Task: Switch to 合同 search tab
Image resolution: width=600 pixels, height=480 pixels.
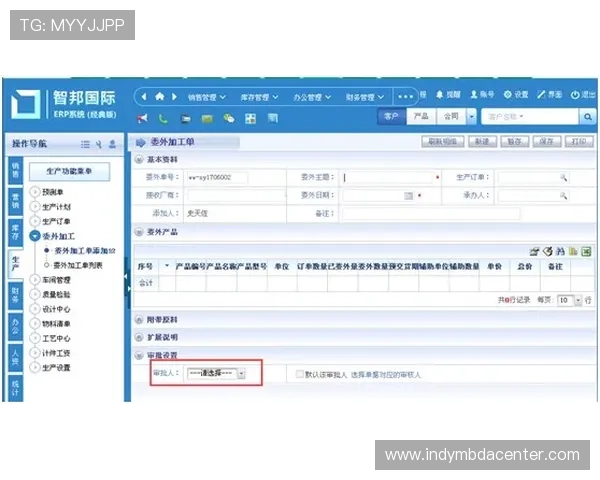Action: (x=451, y=117)
